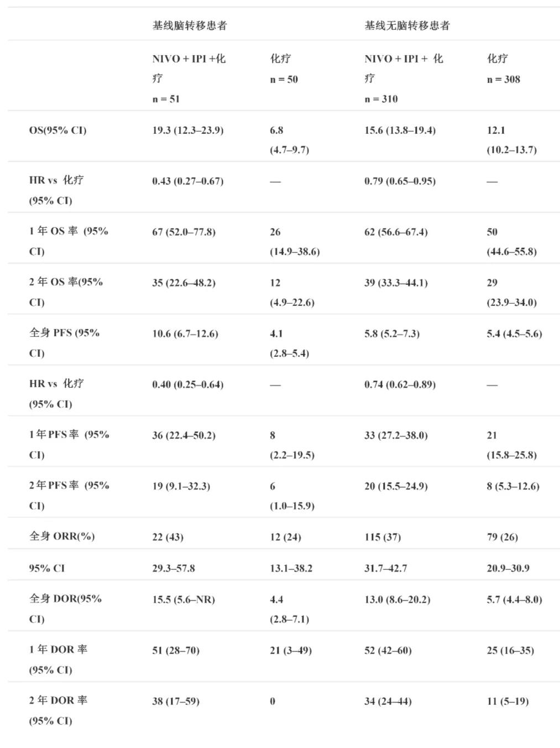Click the 基线无脑转移患者 column group header
This screenshot has width=560, height=748.
point(407,25)
